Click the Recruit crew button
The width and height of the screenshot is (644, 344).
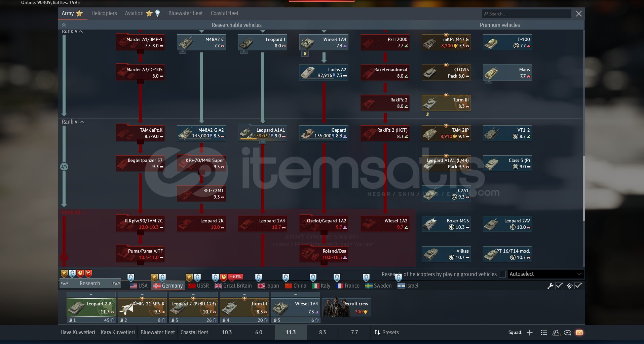click(347, 307)
